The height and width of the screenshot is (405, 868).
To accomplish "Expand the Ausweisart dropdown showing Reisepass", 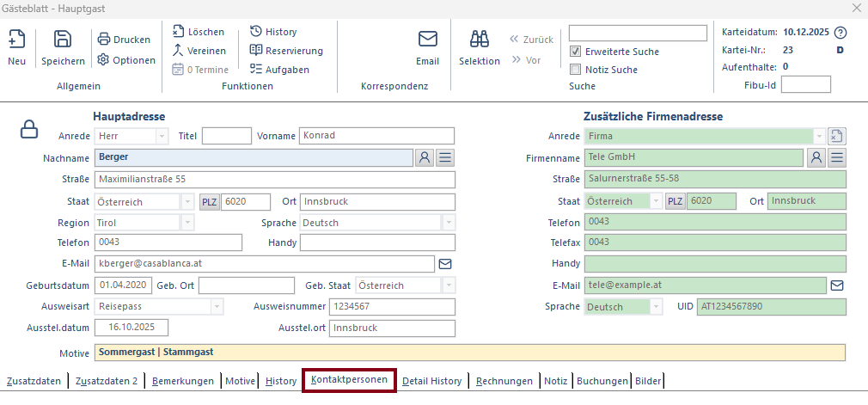I will pyautogui.click(x=216, y=306).
